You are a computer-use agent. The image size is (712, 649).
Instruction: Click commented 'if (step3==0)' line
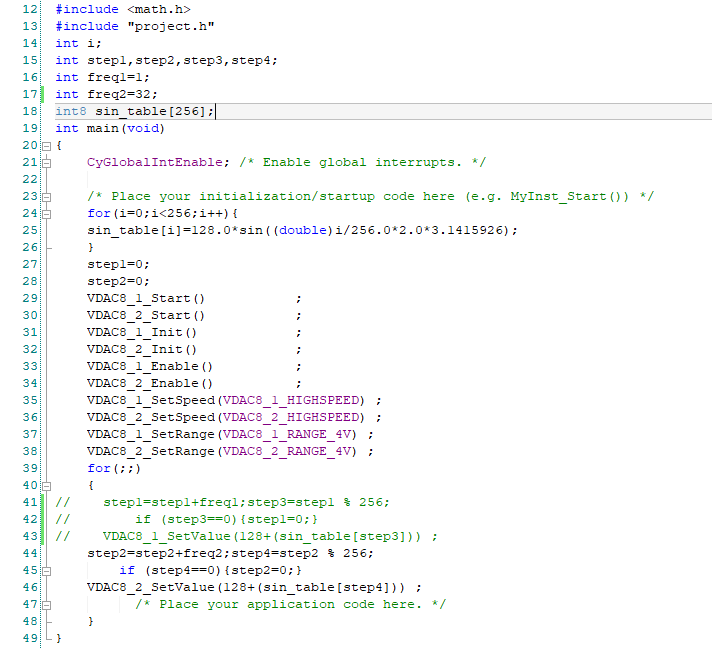[186, 520]
